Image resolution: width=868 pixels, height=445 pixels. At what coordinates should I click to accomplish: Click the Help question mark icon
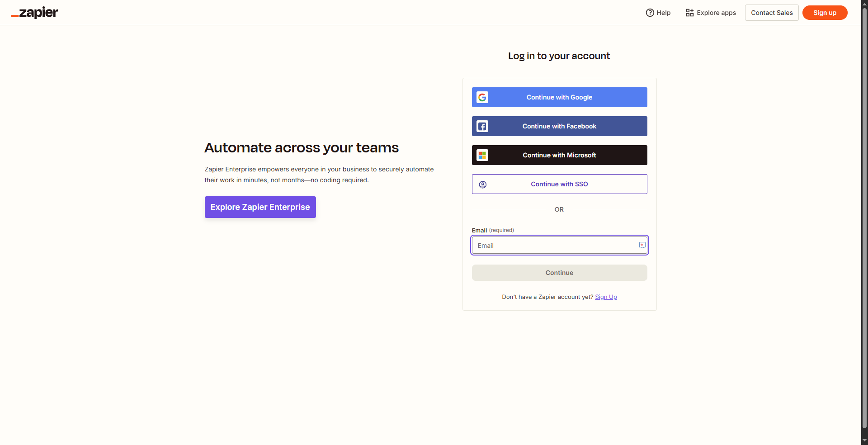tap(650, 13)
